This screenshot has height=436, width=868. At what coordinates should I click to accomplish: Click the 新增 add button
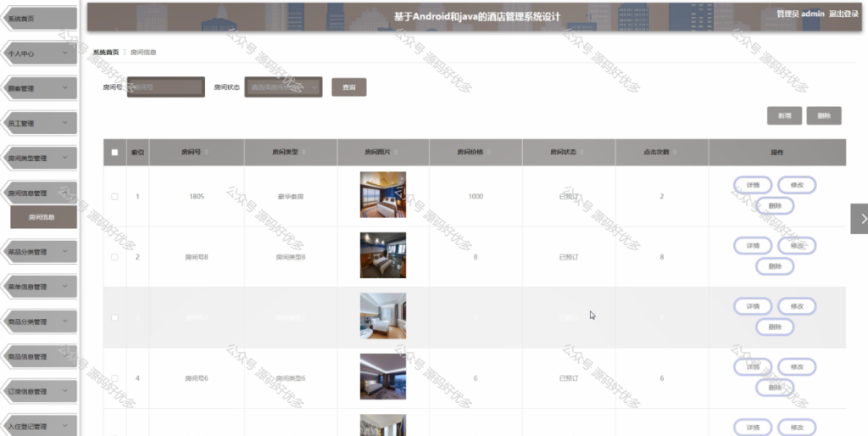(784, 116)
